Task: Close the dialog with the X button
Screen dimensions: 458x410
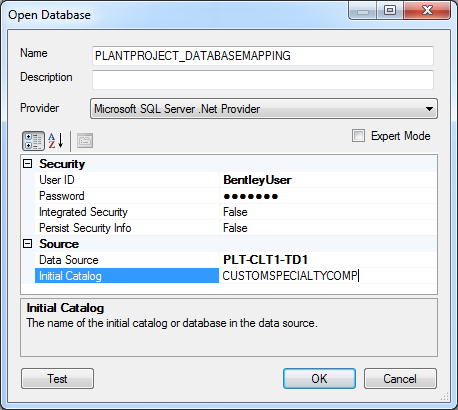Action: [x=427, y=11]
